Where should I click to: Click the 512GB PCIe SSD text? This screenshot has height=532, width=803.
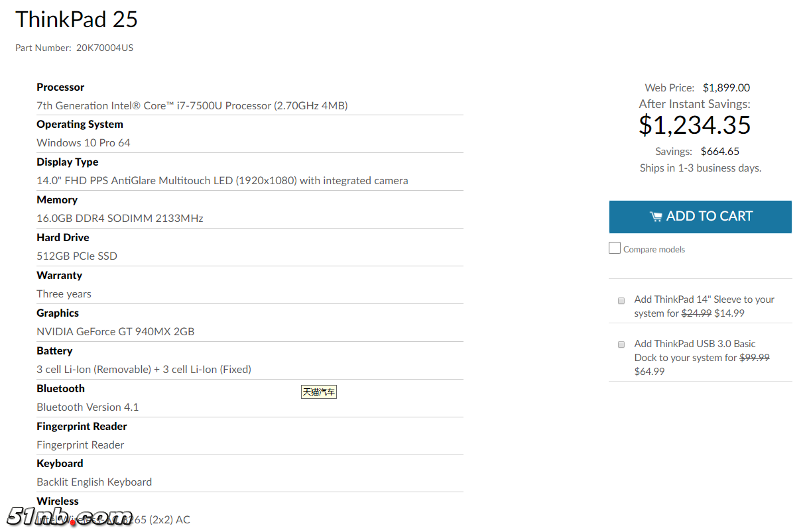coord(77,256)
